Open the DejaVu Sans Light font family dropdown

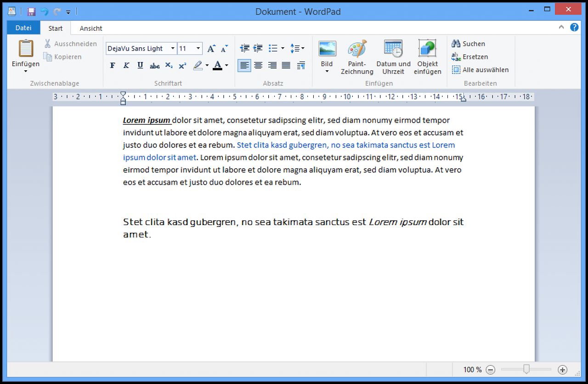click(x=173, y=48)
